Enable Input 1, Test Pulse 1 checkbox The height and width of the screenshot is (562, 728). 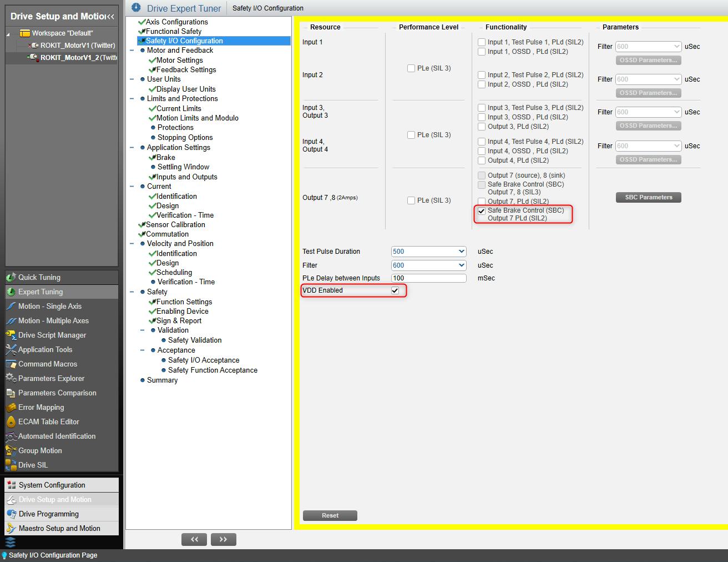[x=482, y=42]
